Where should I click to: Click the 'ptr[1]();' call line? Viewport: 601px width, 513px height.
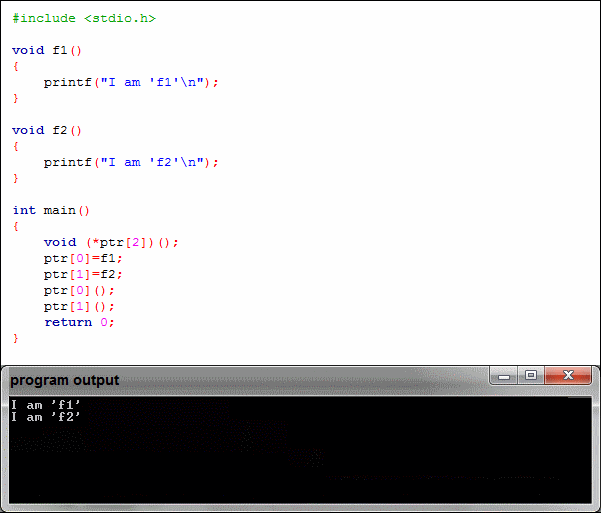[x=79, y=307]
